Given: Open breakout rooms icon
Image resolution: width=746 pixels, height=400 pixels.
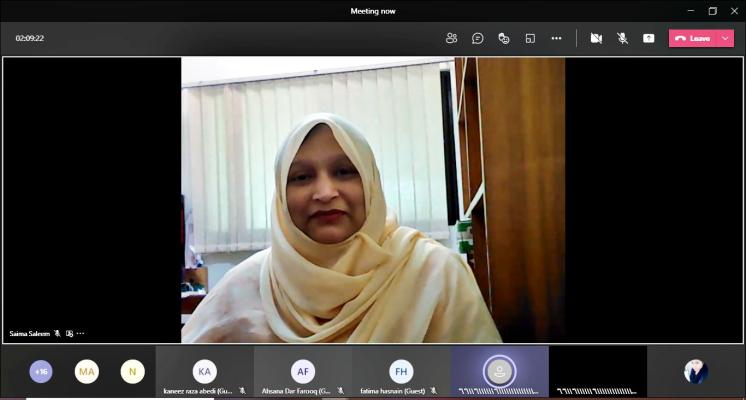Looking at the screenshot, I should pos(530,38).
